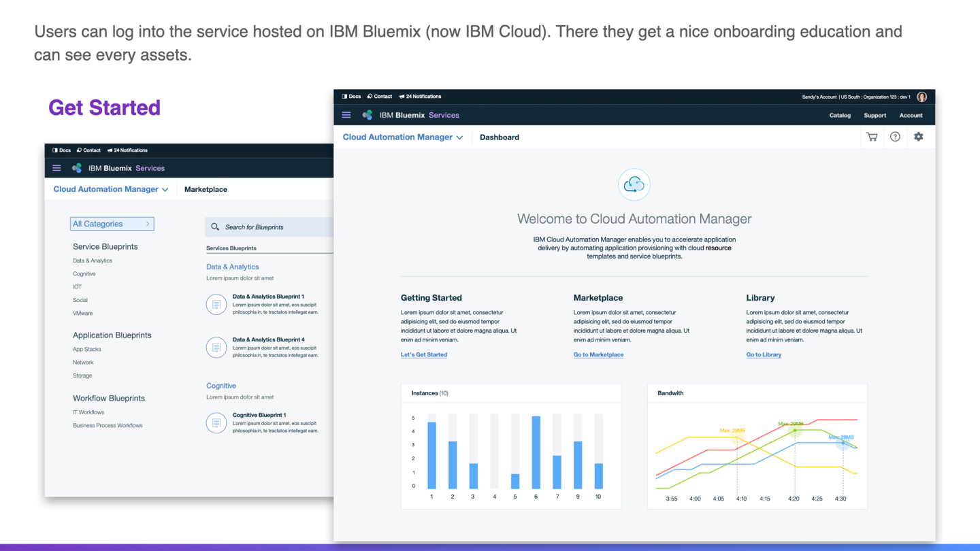This screenshot has height=551, width=980.
Task: Select the Marketplace tab
Action: (x=206, y=189)
